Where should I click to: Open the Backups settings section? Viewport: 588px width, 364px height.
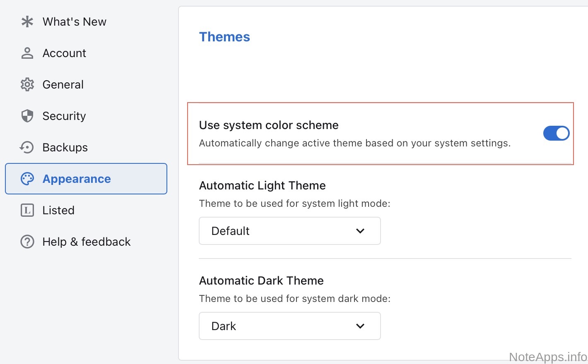(x=65, y=147)
